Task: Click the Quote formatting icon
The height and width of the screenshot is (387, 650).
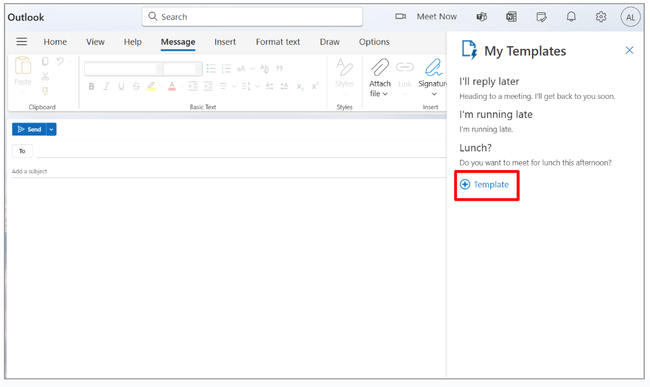Action: [279, 68]
